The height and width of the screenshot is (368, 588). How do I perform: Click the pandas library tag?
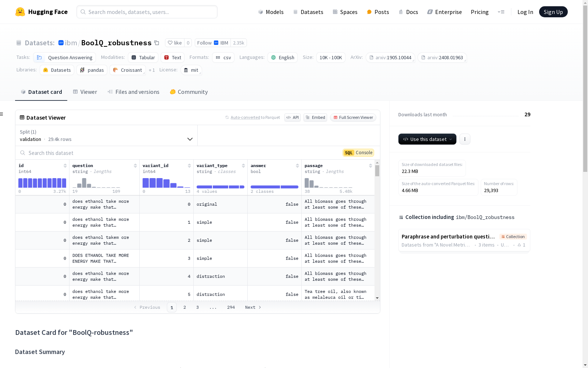pyautogui.click(x=92, y=70)
